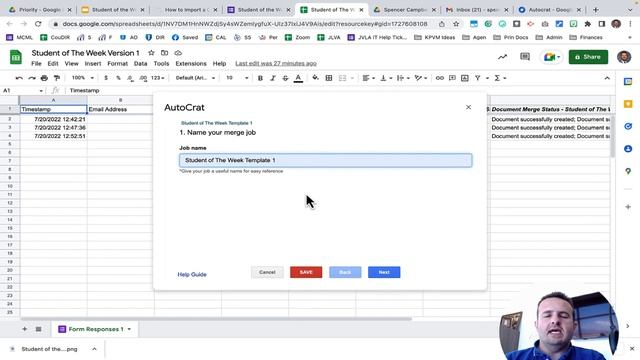Click the Print icon

coord(44,78)
